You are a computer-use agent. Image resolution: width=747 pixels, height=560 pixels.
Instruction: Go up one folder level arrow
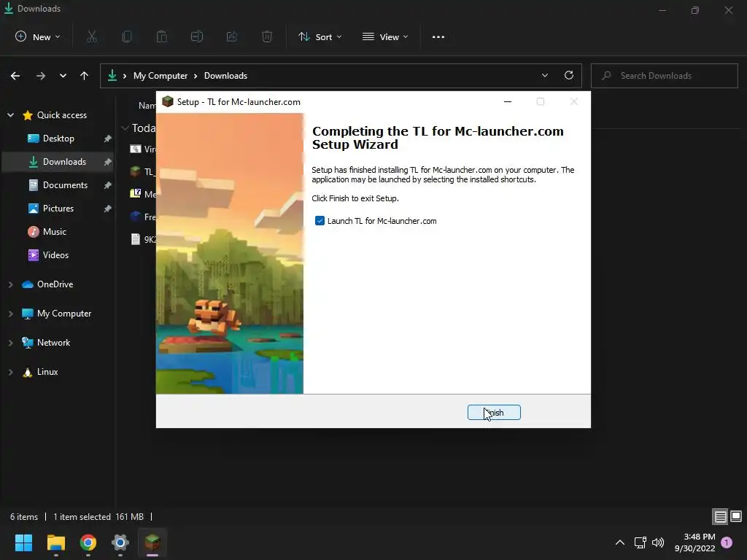coord(85,76)
